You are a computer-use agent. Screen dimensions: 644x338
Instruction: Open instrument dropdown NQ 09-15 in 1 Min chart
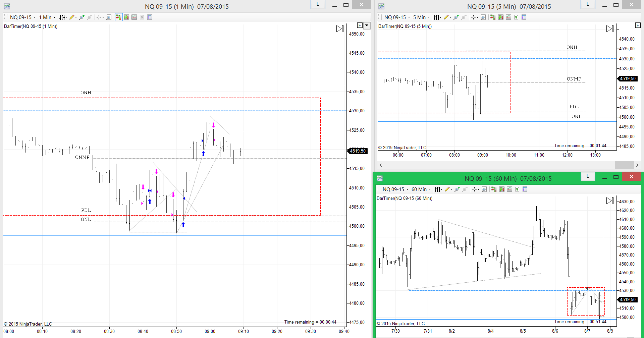click(x=23, y=17)
